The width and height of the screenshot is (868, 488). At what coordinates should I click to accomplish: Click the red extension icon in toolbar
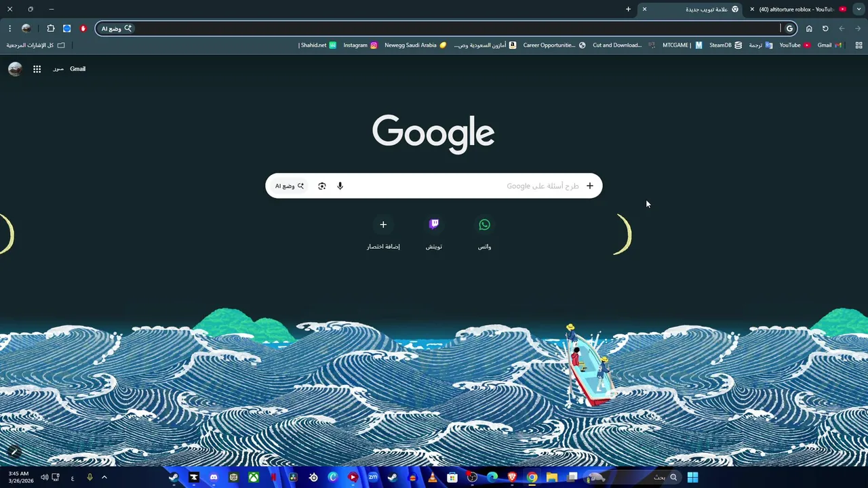click(x=83, y=28)
